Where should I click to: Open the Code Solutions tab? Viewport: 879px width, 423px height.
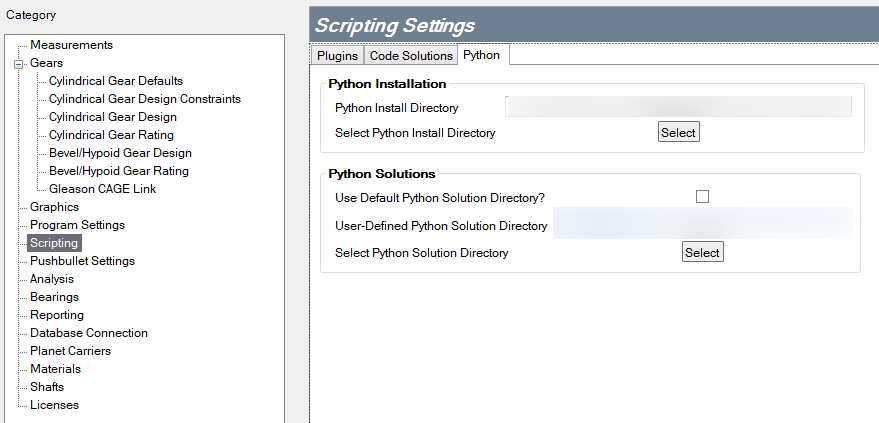click(411, 56)
